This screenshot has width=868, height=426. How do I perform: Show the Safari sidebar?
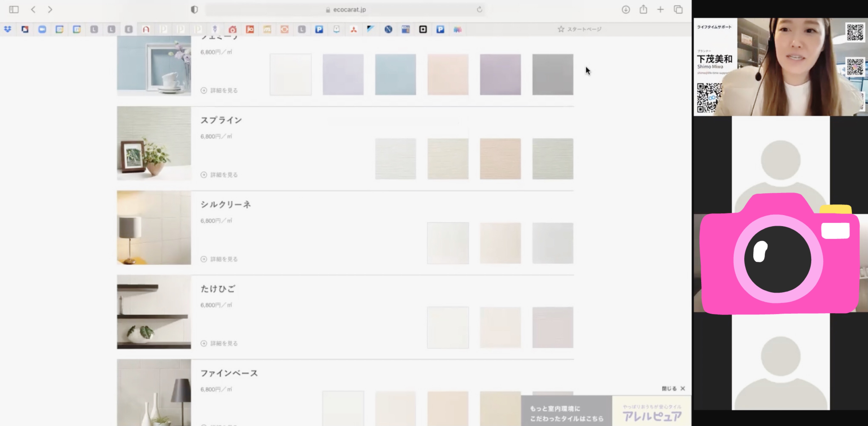coord(14,9)
